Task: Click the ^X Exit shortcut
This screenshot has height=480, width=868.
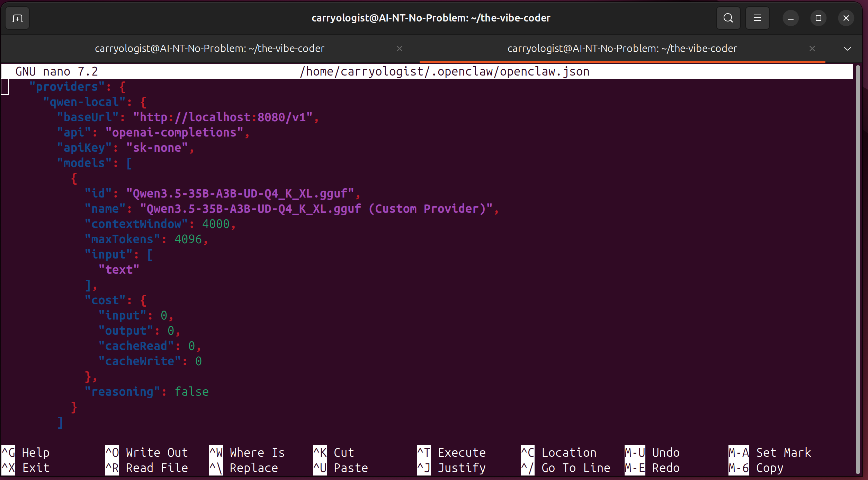Action: 26,468
